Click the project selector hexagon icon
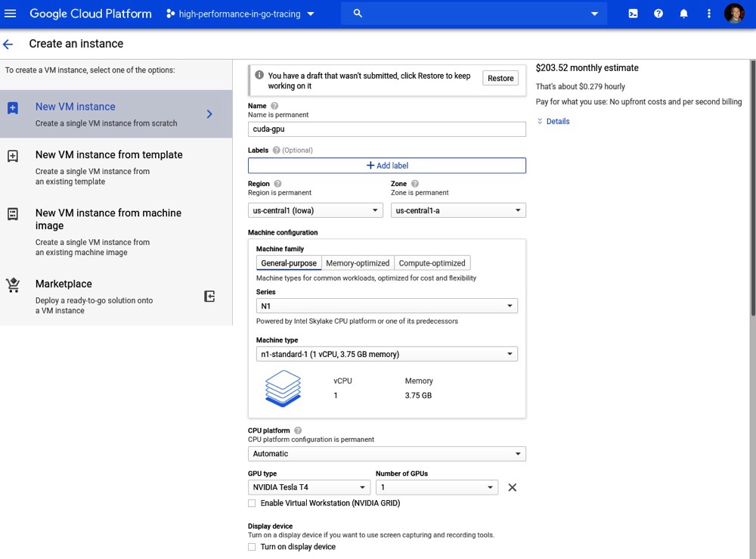 point(170,14)
